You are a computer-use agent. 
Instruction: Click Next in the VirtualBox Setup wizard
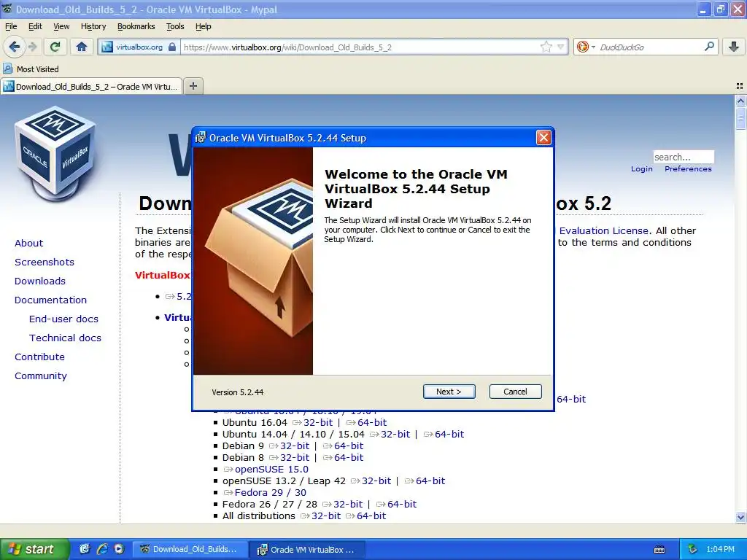pyautogui.click(x=449, y=392)
